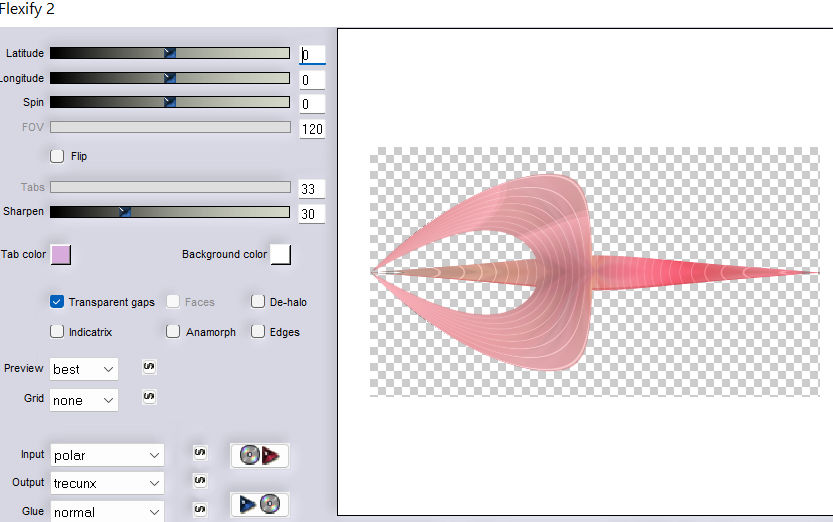This screenshot has height=522, width=833.
Task: Expand the Output dropdown showing trecunx
Action: click(x=107, y=483)
